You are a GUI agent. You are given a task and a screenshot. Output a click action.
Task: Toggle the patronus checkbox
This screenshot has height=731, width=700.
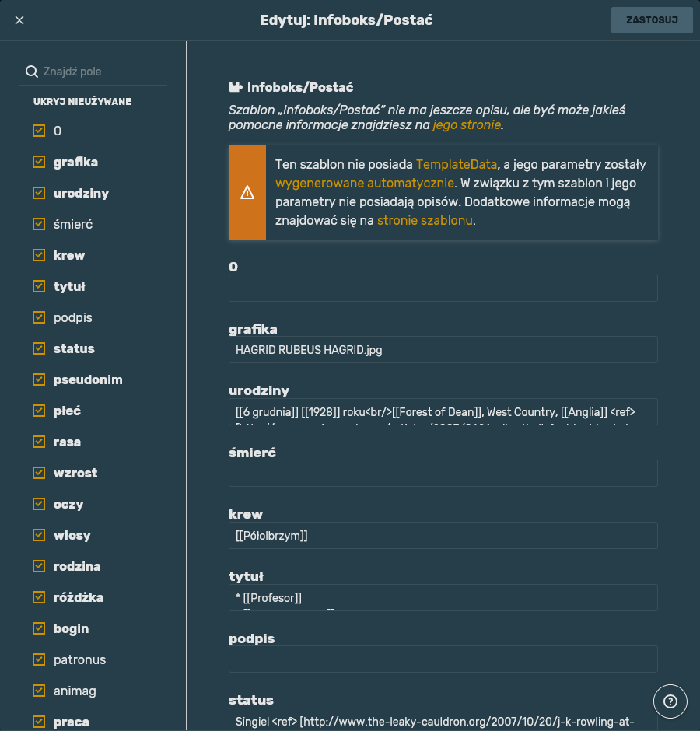pos(39,659)
